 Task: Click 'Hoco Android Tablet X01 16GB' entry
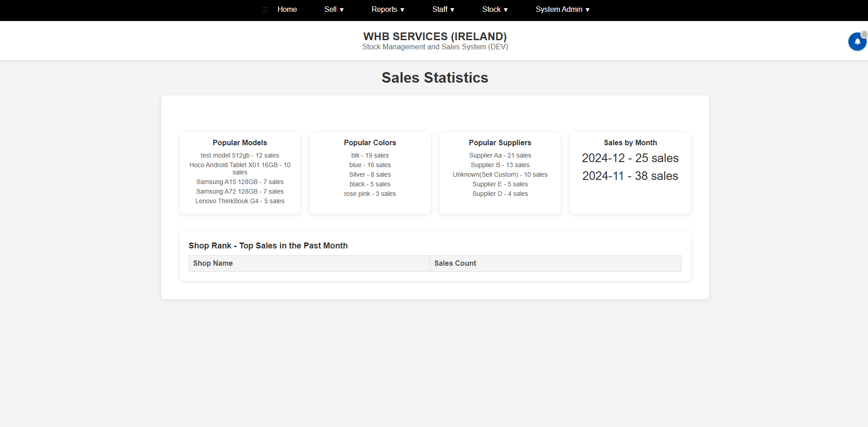point(240,169)
